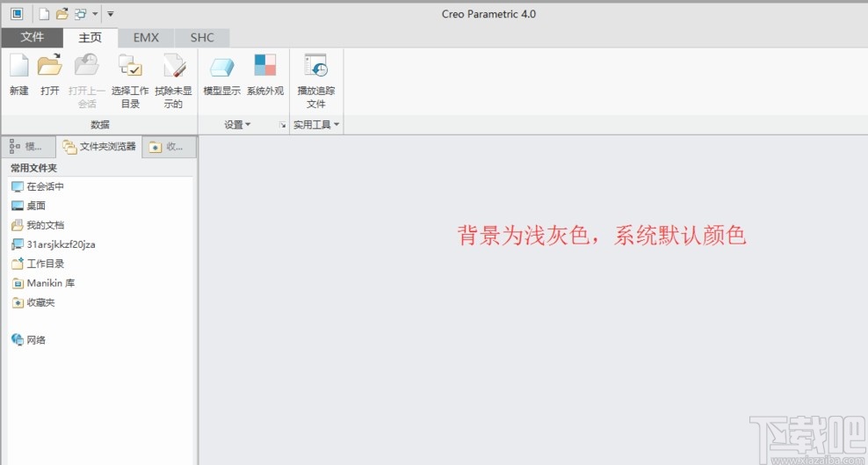Open the quick access toolbar customize arrow

point(110,14)
